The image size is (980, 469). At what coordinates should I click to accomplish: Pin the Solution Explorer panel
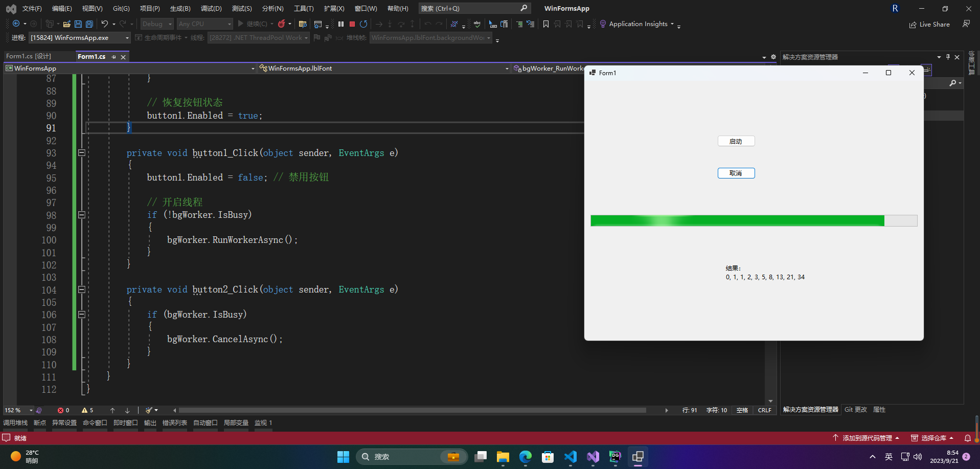click(948, 57)
